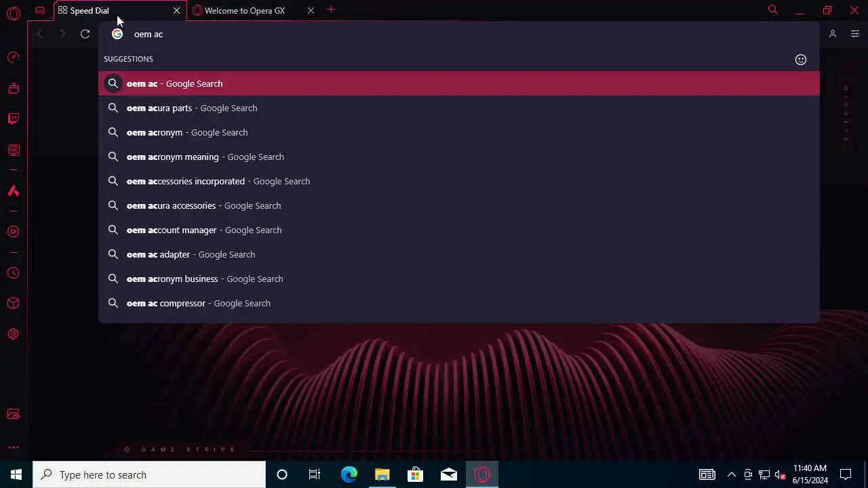
Task: Open Microsoft Store from the taskbar
Action: [415, 474]
